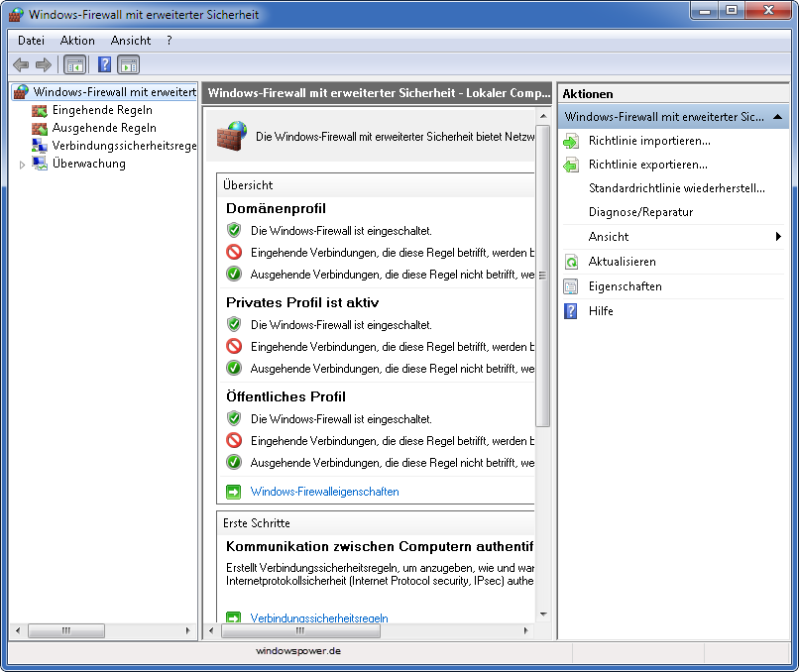Click Standardrichtlinie wiederherstellen action

click(x=677, y=188)
